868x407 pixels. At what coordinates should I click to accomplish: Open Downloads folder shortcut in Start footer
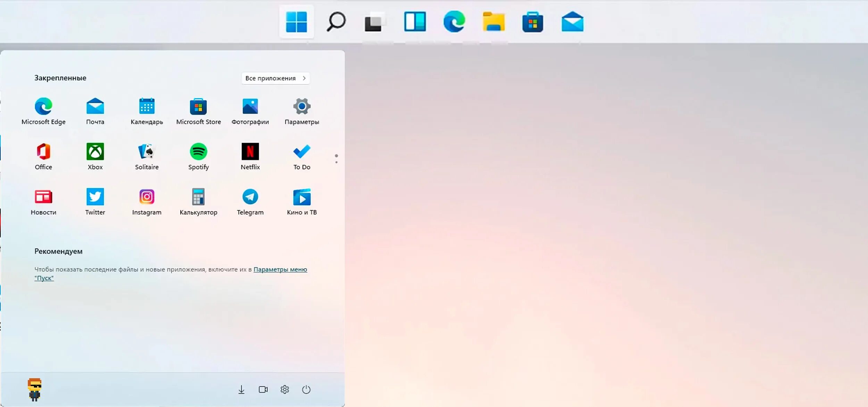241,390
